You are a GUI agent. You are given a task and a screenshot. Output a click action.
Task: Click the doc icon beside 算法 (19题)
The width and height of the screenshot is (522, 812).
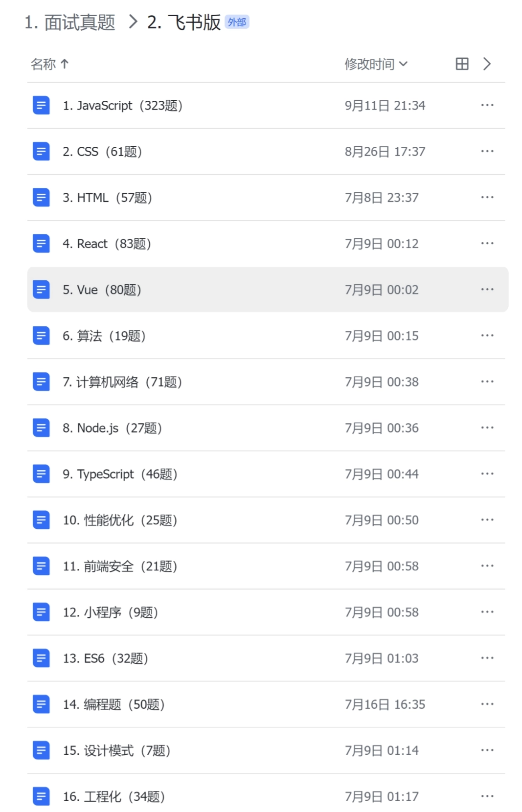coord(41,336)
